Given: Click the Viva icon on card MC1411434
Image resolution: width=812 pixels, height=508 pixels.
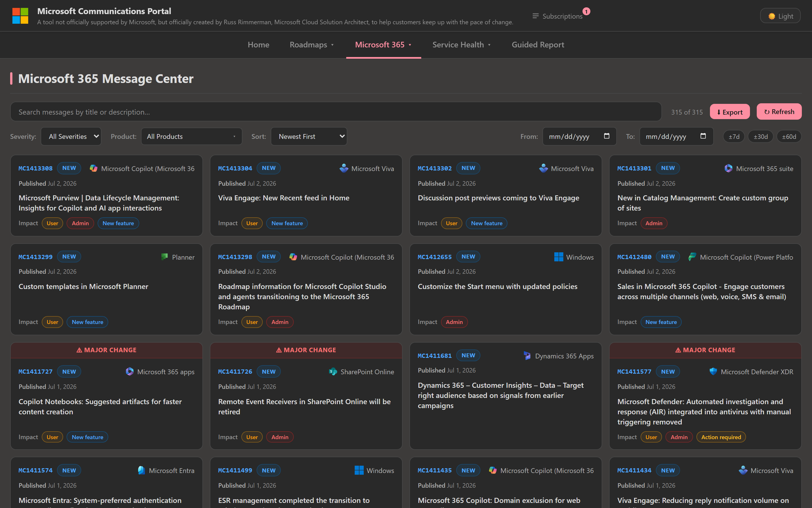Looking at the screenshot, I should click(743, 470).
